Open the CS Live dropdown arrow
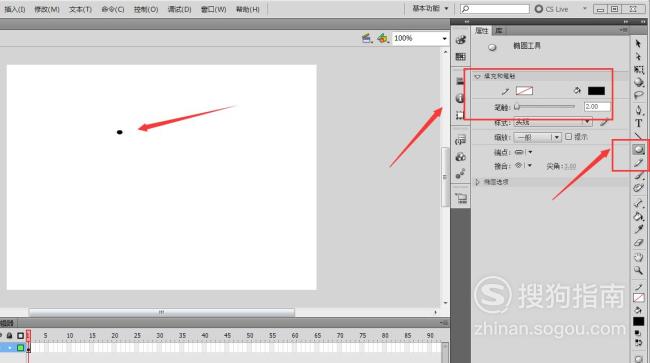Image resolution: width=650 pixels, height=363 pixels. [x=585, y=8]
